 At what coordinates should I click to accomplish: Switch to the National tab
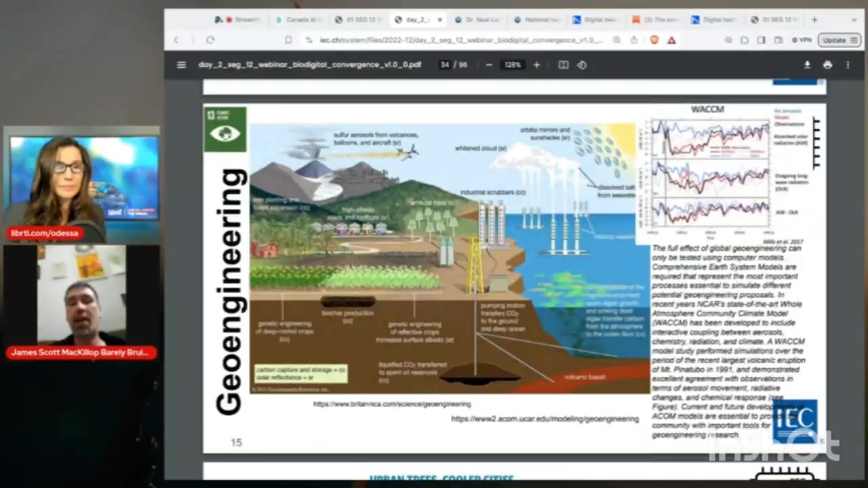coord(541,20)
